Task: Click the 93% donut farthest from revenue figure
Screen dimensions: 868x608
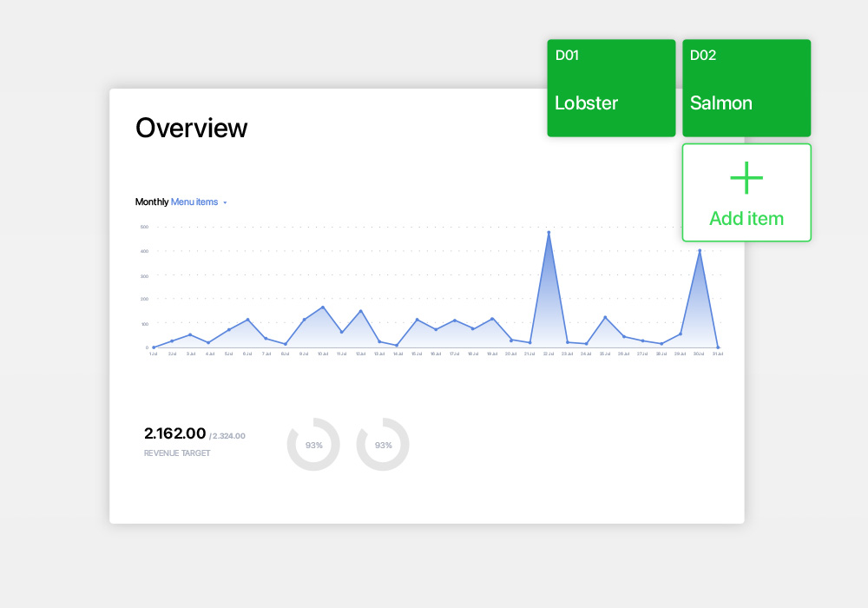Action: [x=383, y=445]
